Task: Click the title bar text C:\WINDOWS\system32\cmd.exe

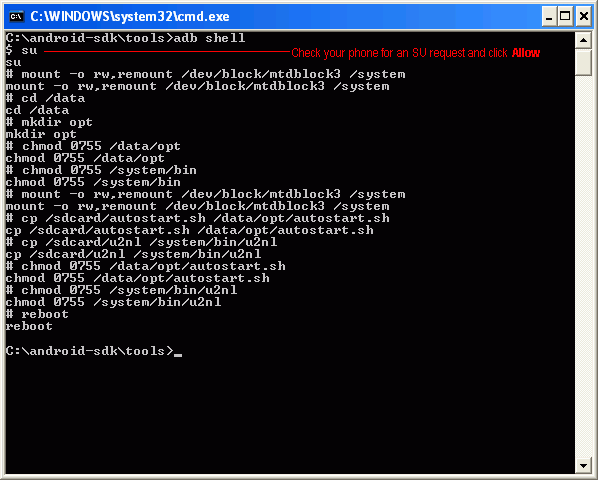Action: 130,17
